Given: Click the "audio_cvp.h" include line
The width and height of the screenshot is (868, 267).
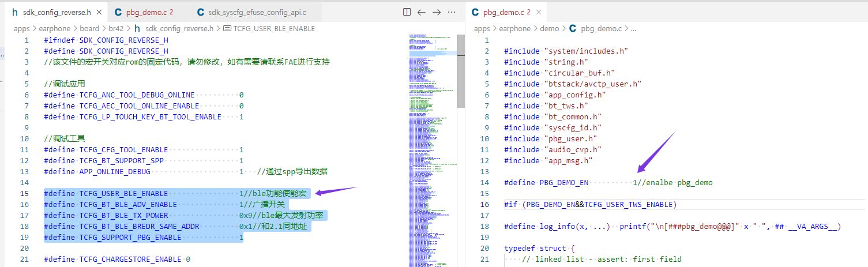Looking at the screenshot, I should pos(553,149).
